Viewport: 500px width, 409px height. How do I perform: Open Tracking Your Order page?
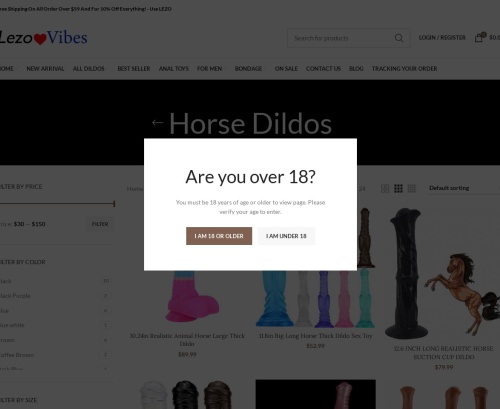[404, 69]
